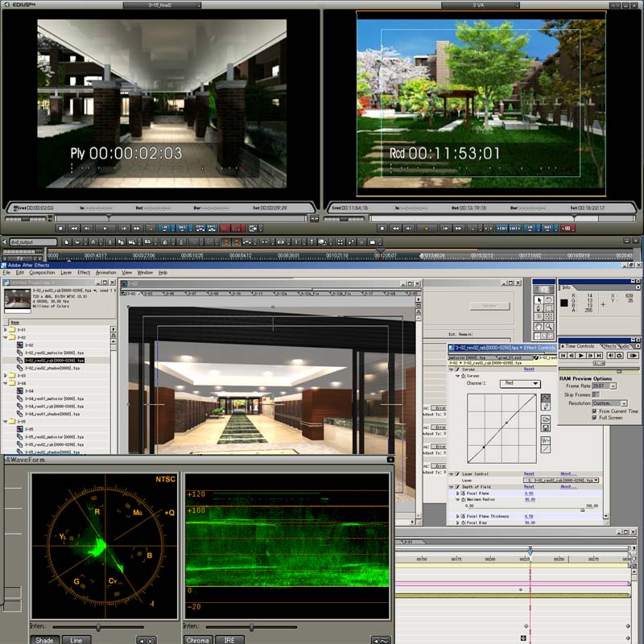Play in the EDIUS recorder monitor

click(427, 229)
